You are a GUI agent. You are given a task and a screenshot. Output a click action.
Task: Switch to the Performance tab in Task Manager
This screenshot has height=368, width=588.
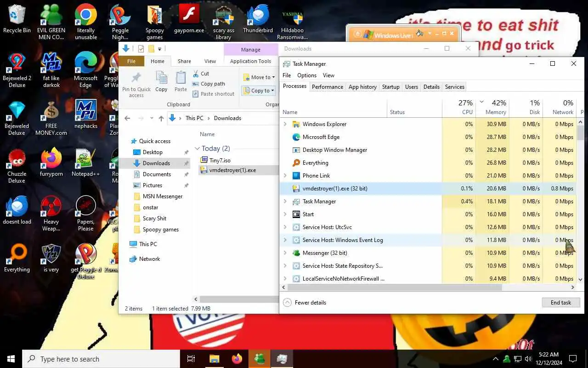tap(328, 86)
